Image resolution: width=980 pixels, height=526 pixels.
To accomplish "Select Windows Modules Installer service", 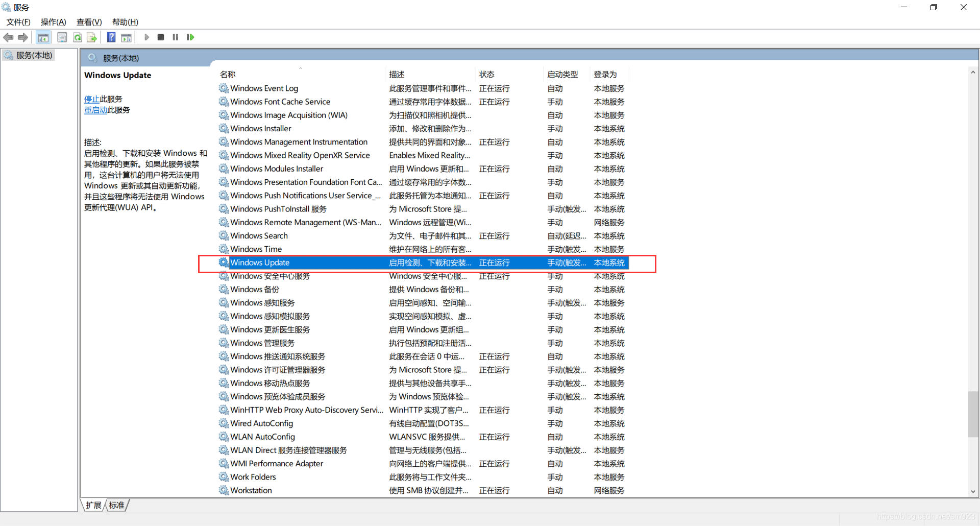I will click(423, 169).
